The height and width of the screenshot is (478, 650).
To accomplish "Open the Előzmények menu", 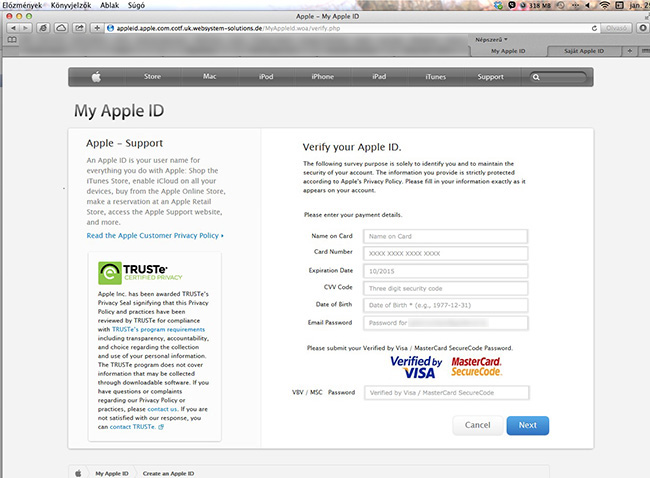I will pyautogui.click(x=22, y=5).
